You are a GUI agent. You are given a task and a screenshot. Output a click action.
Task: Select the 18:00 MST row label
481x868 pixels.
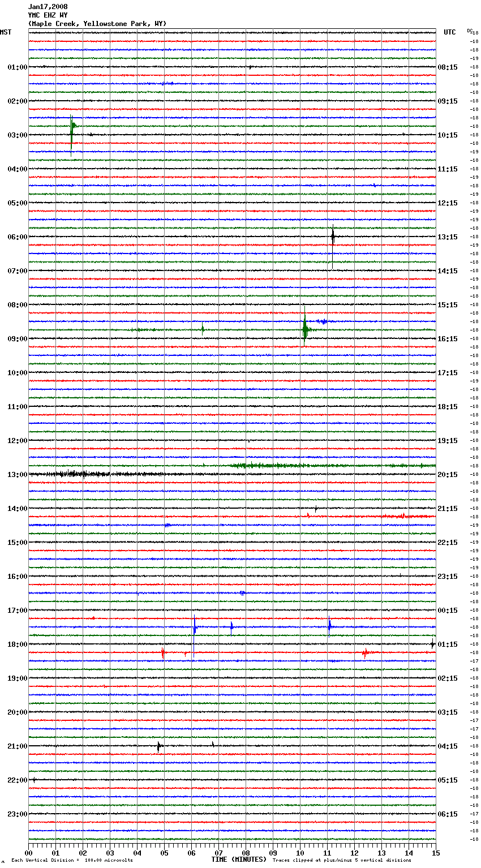(17, 644)
